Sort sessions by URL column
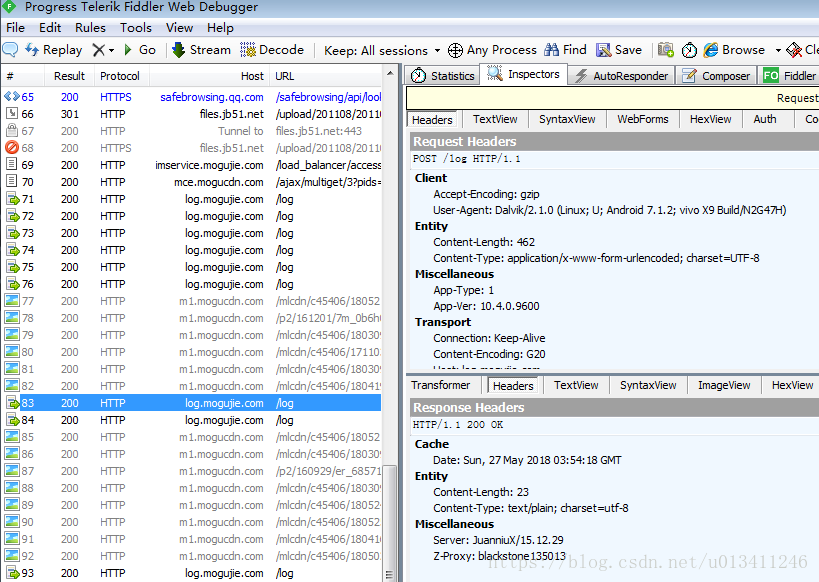This screenshot has height=582, width=819. click(x=325, y=76)
